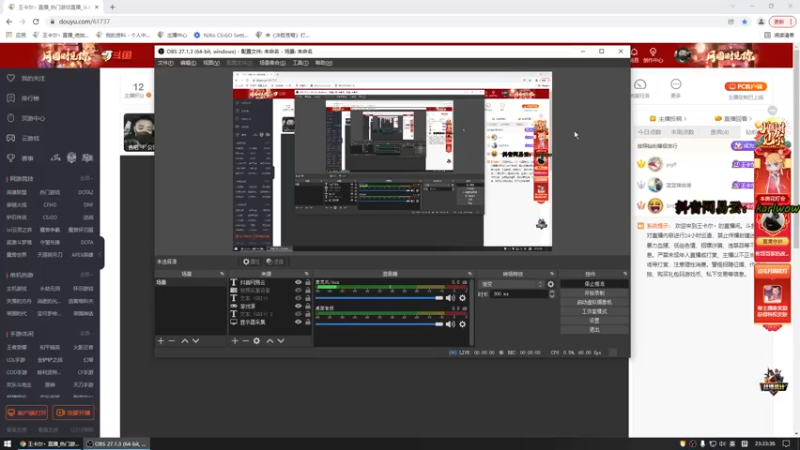Move source down in Sources panel
This screenshot has width=800, height=450.
pos(281,341)
